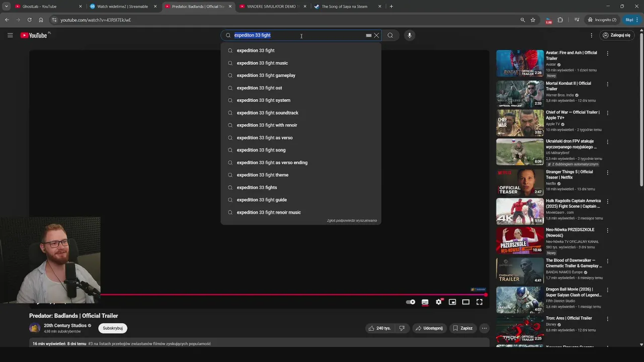Viewport: 644px width, 362px height.
Task: Select suggestion 'expedition 33 fight music'
Action: (301, 63)
